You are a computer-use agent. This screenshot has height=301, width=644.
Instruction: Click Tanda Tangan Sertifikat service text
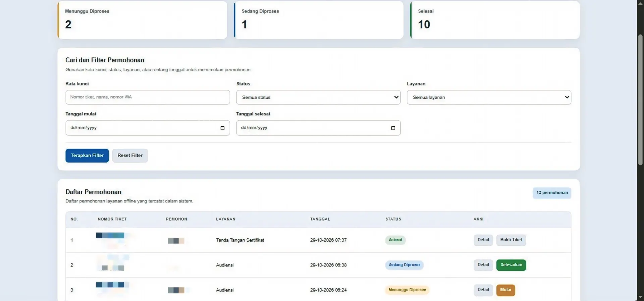[240, 240]
